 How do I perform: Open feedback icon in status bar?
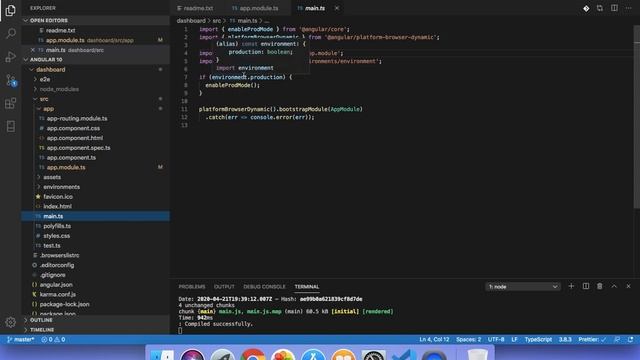pyautogui.click(x=617, y=340)
